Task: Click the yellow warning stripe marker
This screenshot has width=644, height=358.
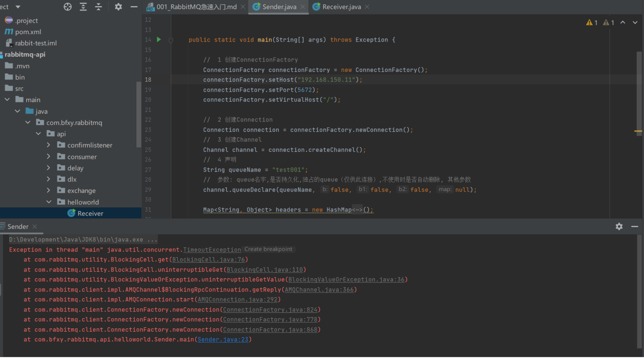Action: pyautogui.click(x=638, y=131)
